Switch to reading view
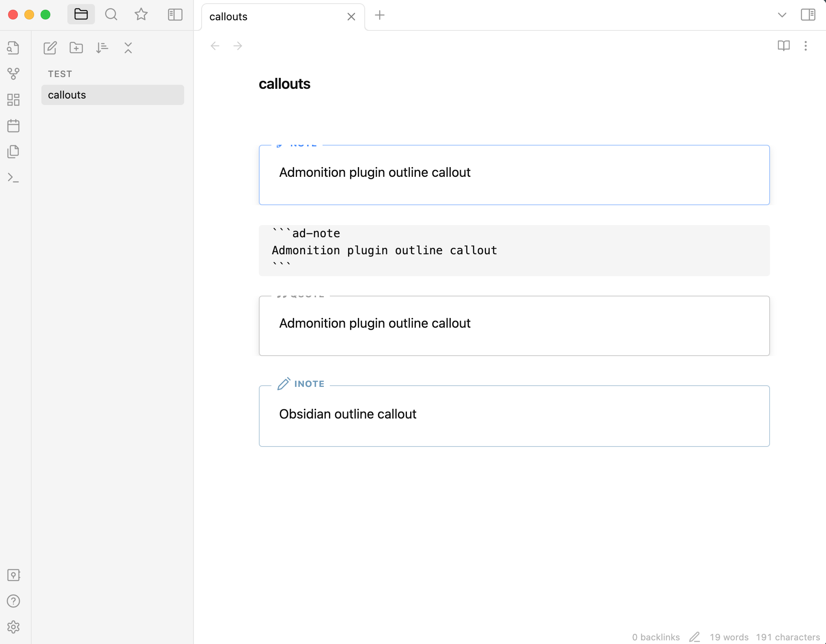826x644 pixels. [x=783, y=46]
